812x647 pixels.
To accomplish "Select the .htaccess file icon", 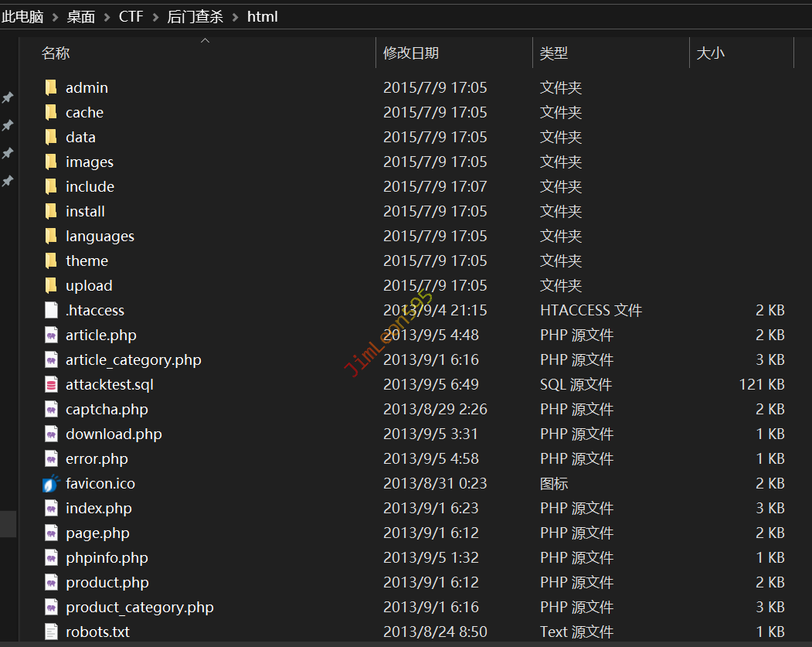I will pyautogui.click(x=51, y=311).
